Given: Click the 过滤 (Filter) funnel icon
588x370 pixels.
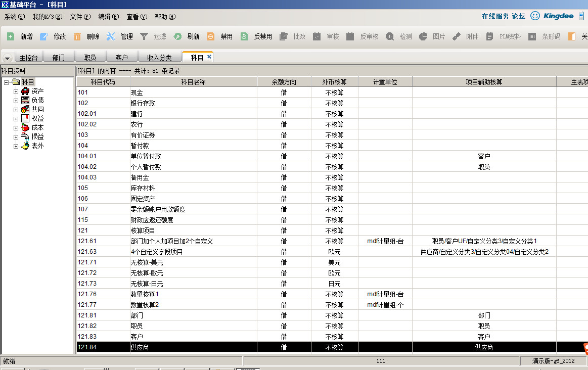Looking at the screenshot, I should click(144, 36).
